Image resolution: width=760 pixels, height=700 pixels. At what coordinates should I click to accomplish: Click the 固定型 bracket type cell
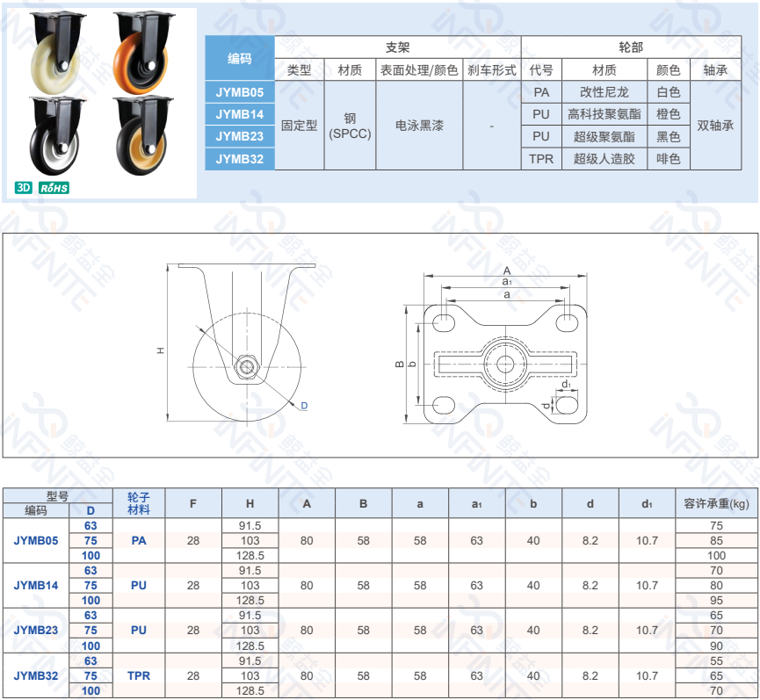click(x=300, y=126)
